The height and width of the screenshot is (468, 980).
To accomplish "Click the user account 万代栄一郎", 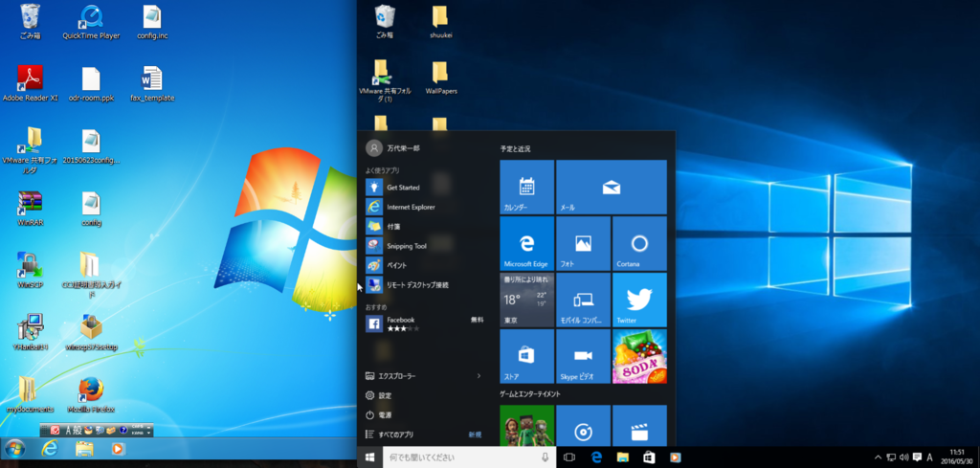I will click(393, 148).
